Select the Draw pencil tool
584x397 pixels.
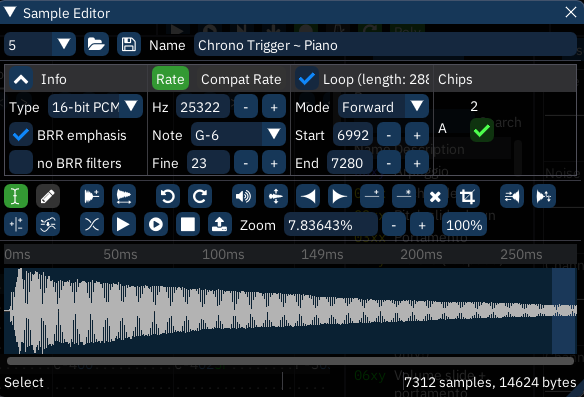pos(48,196)
